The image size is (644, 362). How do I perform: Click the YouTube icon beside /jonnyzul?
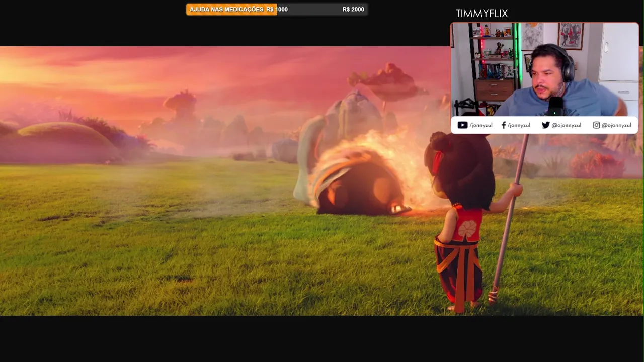point(462,125)
